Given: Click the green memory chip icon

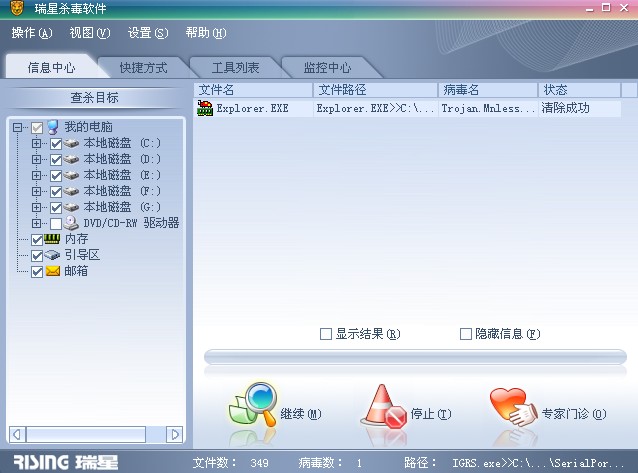Looking at the screenshot, I should 52,239.
